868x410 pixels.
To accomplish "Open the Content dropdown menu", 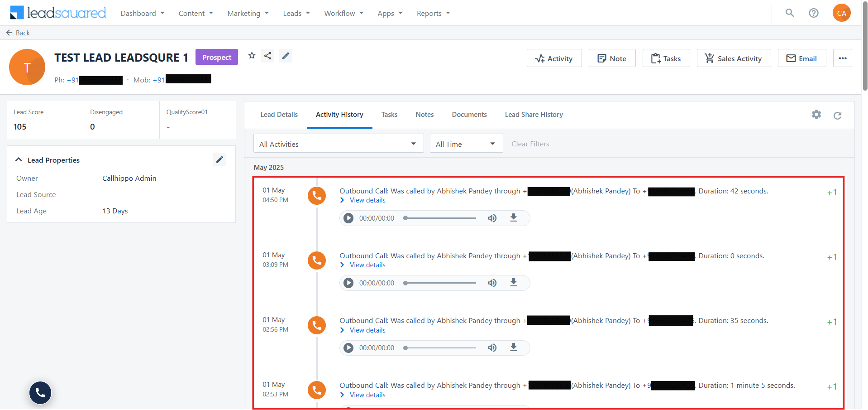I will click(196, 13).
